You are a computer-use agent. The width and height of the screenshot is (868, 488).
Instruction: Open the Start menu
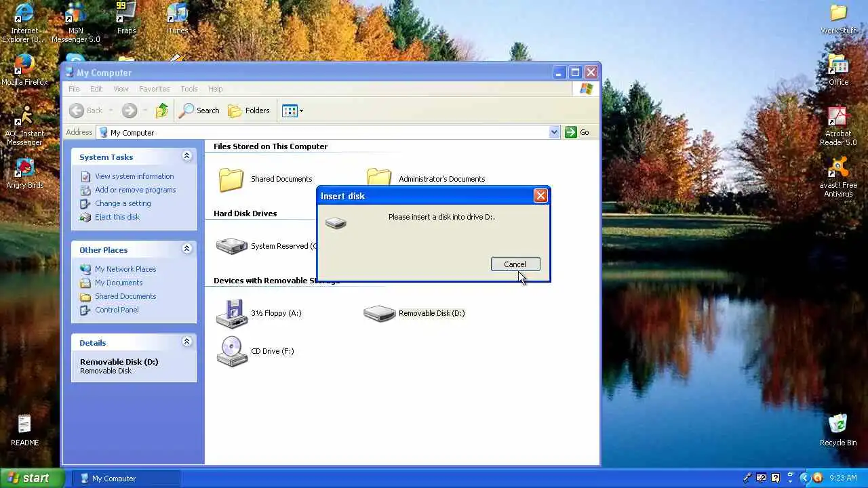[x=32, y=478]
